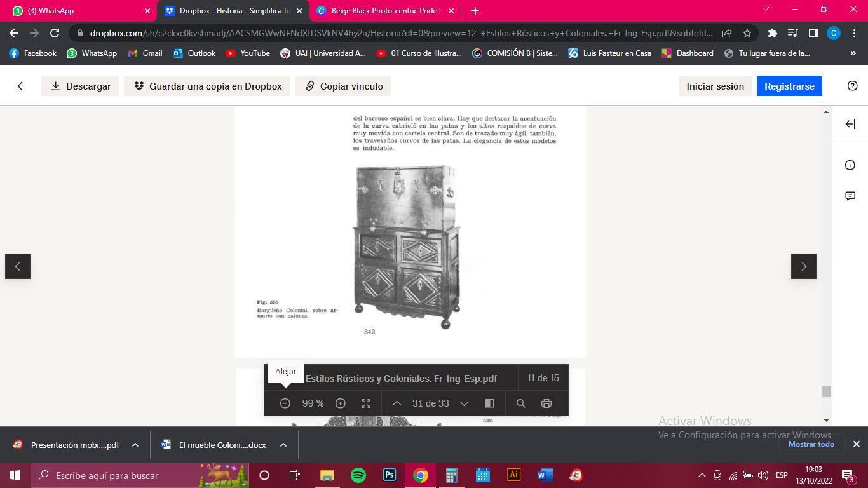Image resolution: width=868 pixels, height=488 pixels.
Task: Open the COMISIÓN B bookmark
Action: click(515, 53)
